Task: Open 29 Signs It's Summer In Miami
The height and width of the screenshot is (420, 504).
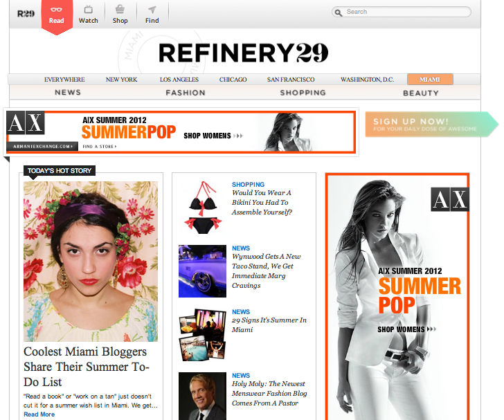Action: click(269, 325)
